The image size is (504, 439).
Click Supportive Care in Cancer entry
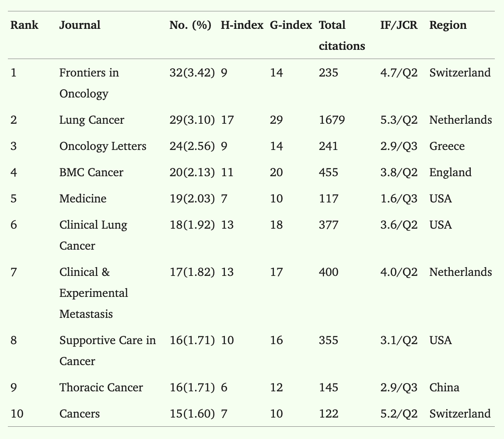coord(108,350)
